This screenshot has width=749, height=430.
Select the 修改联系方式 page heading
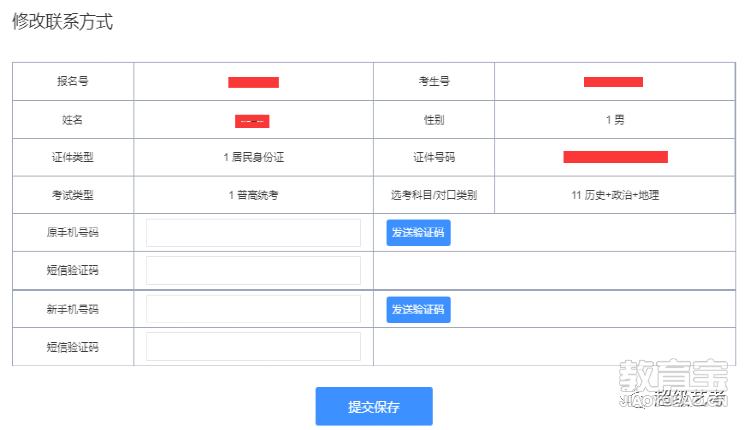point(63,22)
